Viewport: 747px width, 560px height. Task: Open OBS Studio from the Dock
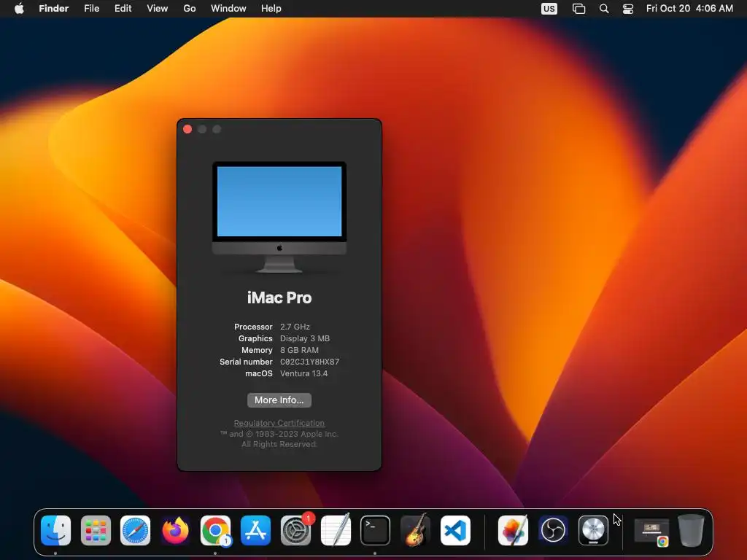click(x=553, y=530)
